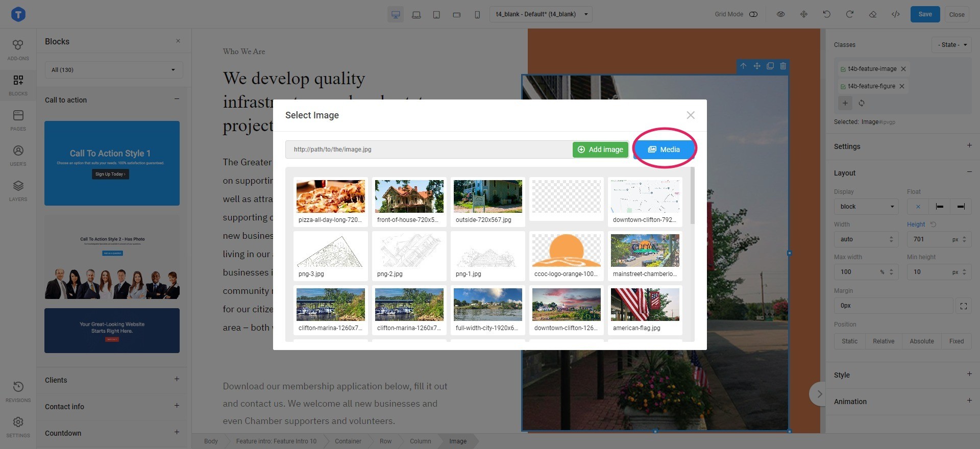Expand the Clients block category
Image resolution: width=980 pixels, height=449 pixels.
click(177, 379)
